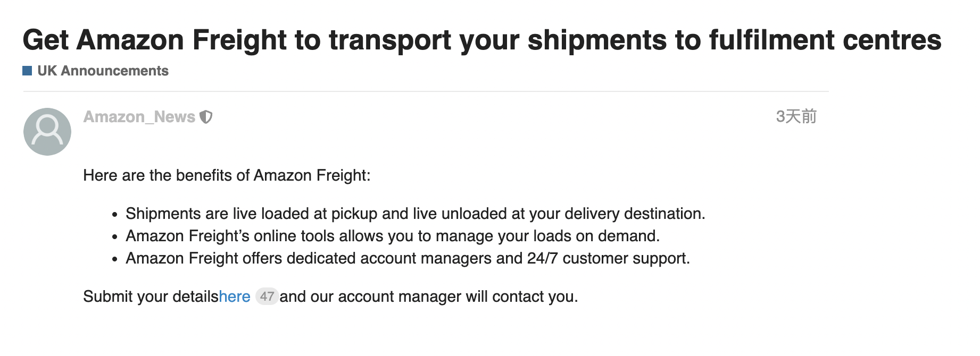Image resolution: width=980 pixels, height=356 pixels.
Task: Click "and our account manager will contact you"
Action: point(429,296)
